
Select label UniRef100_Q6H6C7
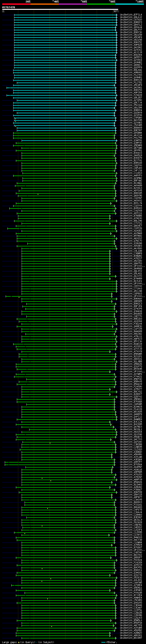click(x=131, y=65)
